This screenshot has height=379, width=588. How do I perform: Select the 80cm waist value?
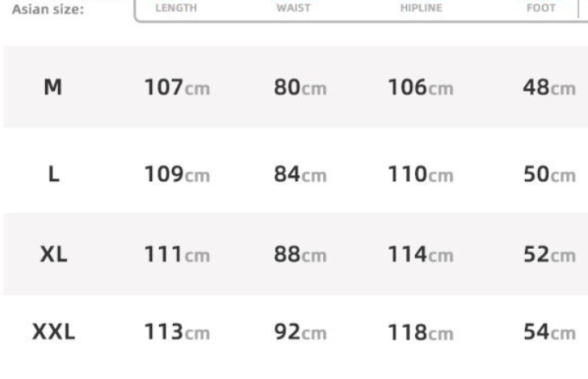(299, 88)
